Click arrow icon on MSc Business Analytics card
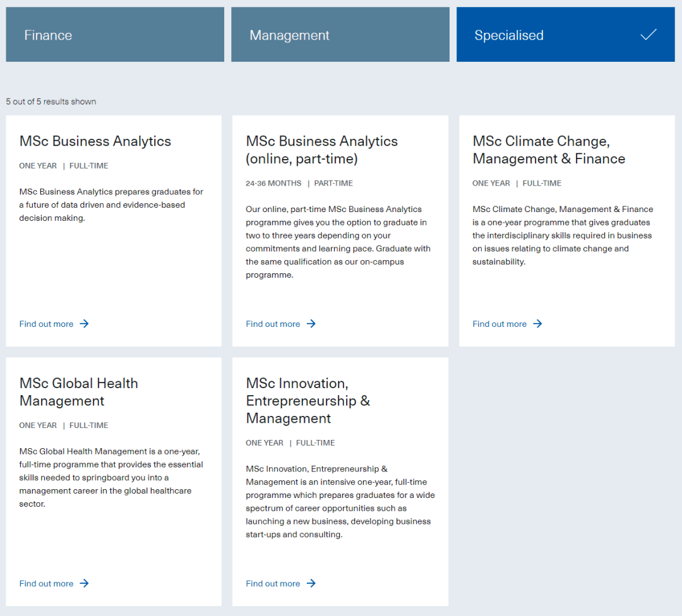 [84, 324]
